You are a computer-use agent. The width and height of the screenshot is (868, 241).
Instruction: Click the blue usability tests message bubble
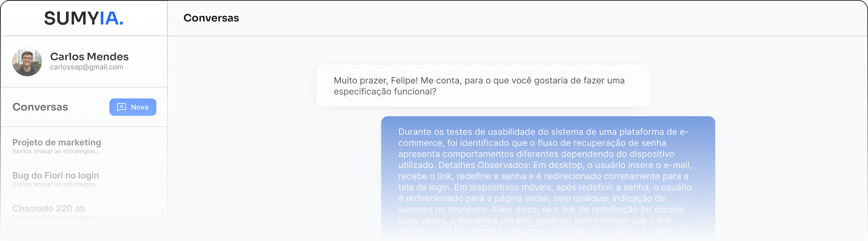click(x=548, y=176)
